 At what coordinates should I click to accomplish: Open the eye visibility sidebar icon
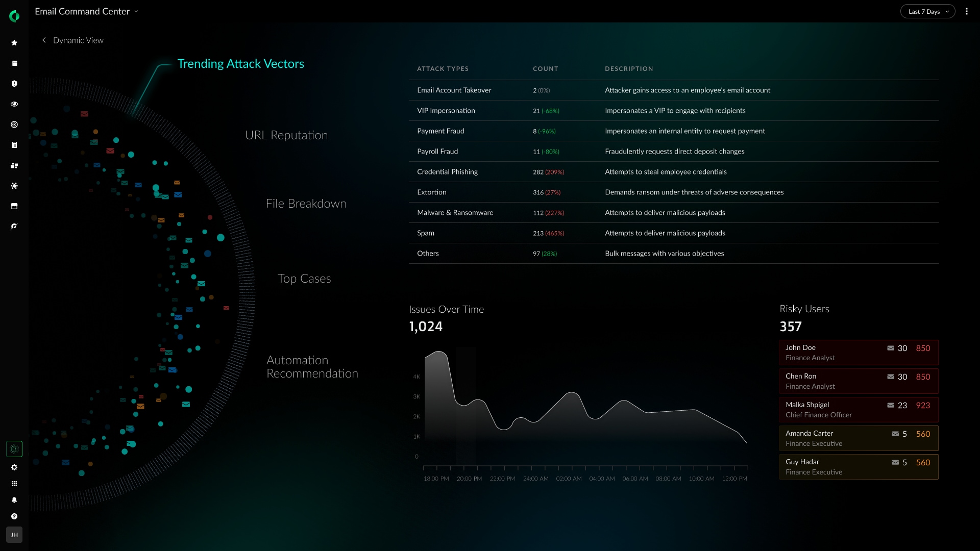click(14, 104)
